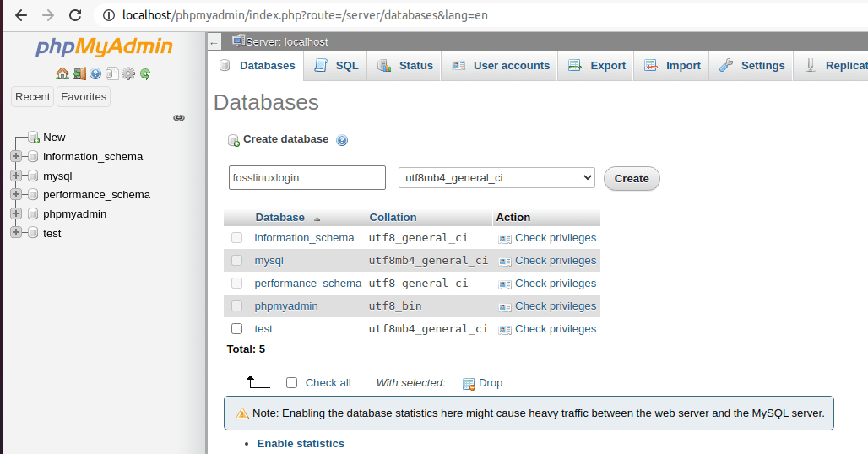Viewport: 868px width, 454px height.
Task: Focus database name field containing fosslinuxlogin
Action: click(307, 177)
